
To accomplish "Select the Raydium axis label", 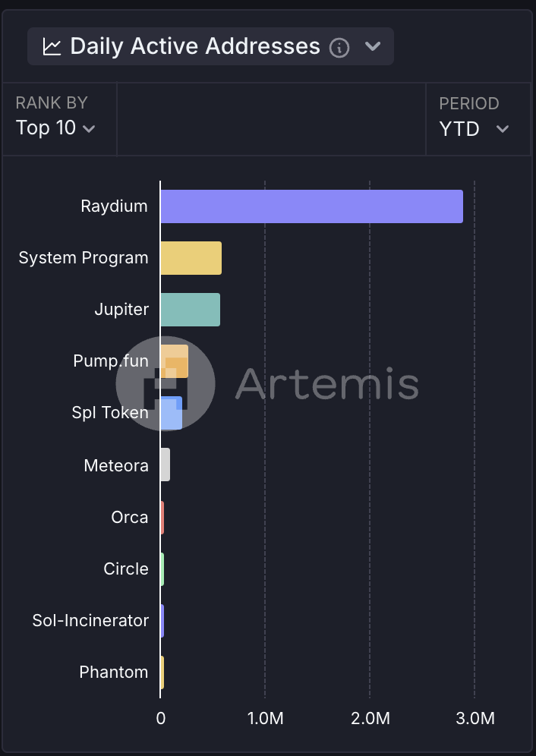I will (114, 206).
